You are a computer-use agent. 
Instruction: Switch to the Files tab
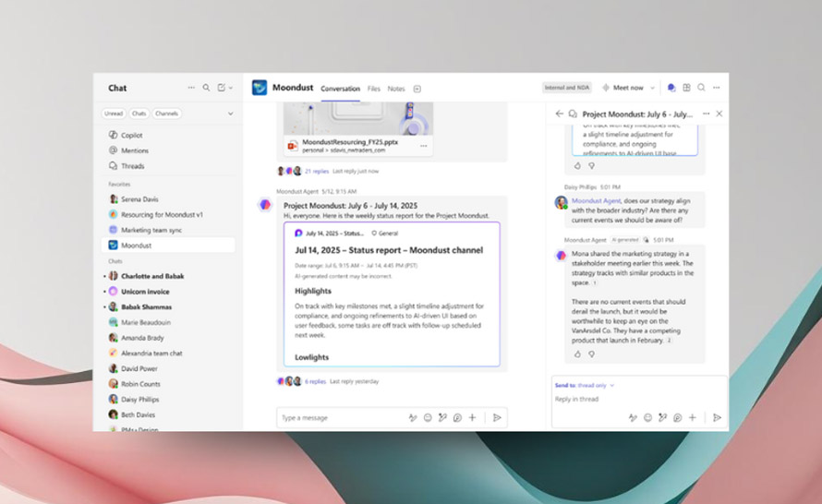[373, 89]
